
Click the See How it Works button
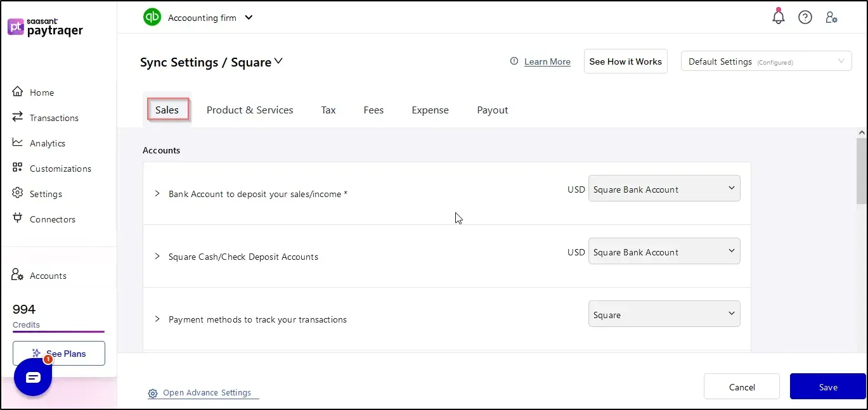pyautogui.click(x=625, y=61)
